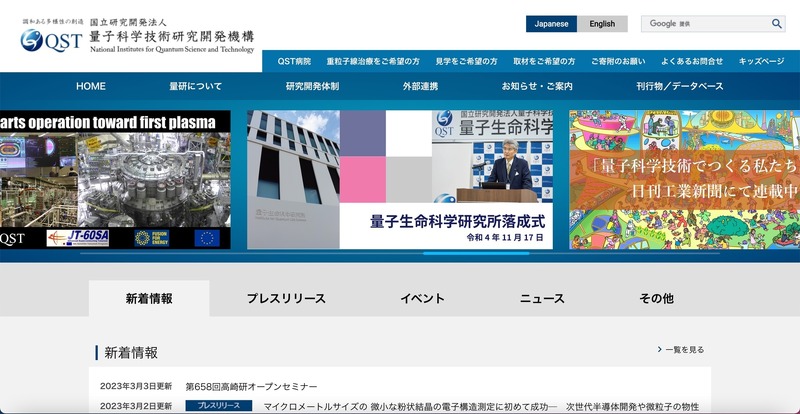Select the その他 tab
This screenshot has width=800, height=414.
click(656, 299)
